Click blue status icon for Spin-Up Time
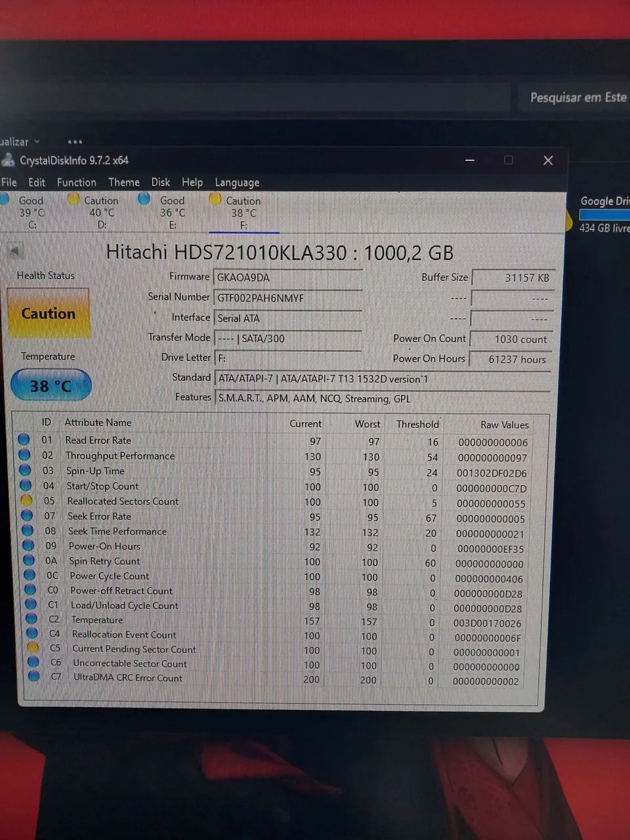 click(x=25, y=469)
